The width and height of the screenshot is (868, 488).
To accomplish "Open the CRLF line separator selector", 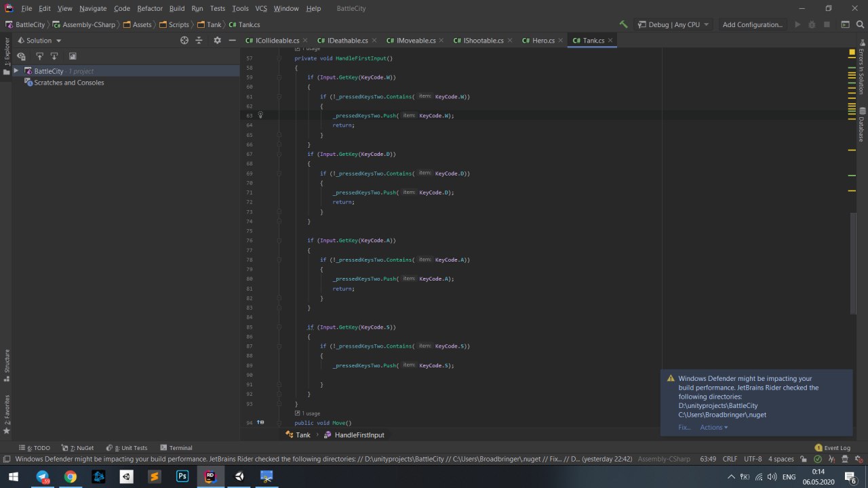I will click(730, 459).
